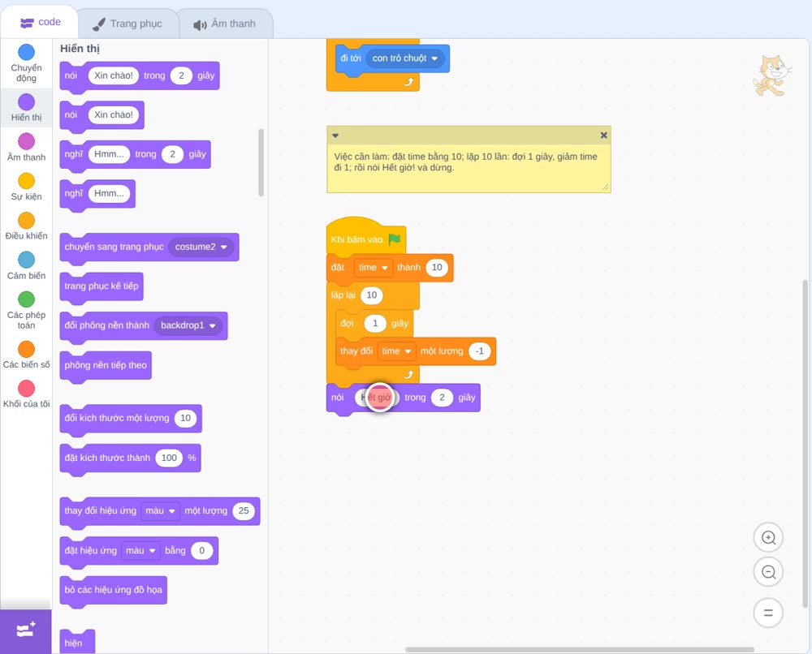Select the Các biến số category circle
The height and width of the screenshot is (654, 812).
pos(27,349)
